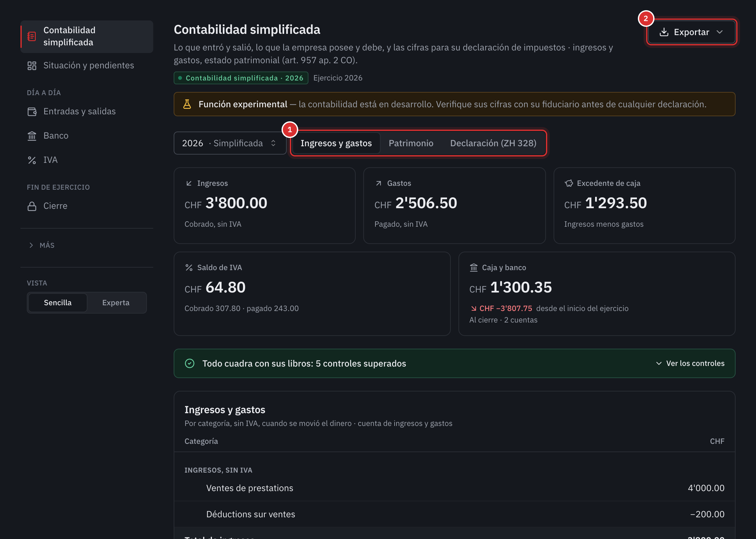Image resolution: width=756 pixels, height=539 pixels.
Task: Go to Banco in the sidebar
Action: (x=87, y=136)
